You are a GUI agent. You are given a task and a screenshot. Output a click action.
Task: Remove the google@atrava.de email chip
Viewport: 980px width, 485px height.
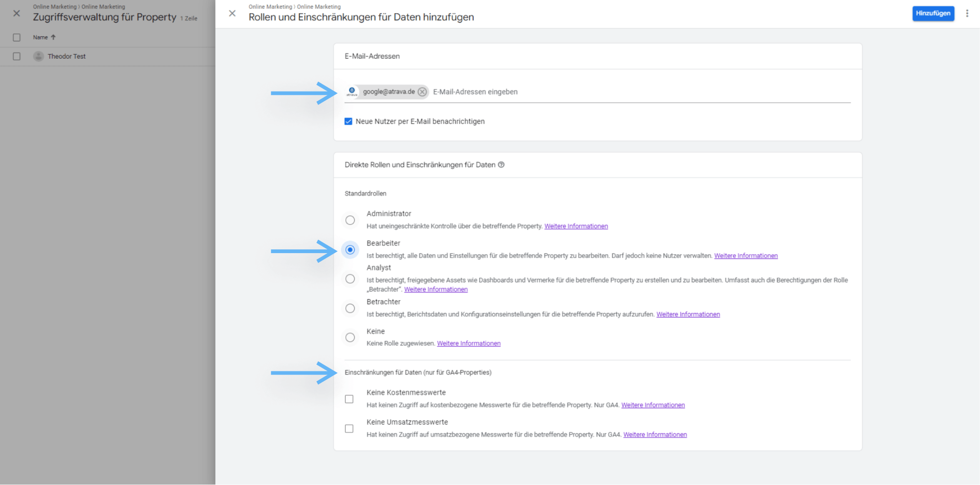coord(422,92)
